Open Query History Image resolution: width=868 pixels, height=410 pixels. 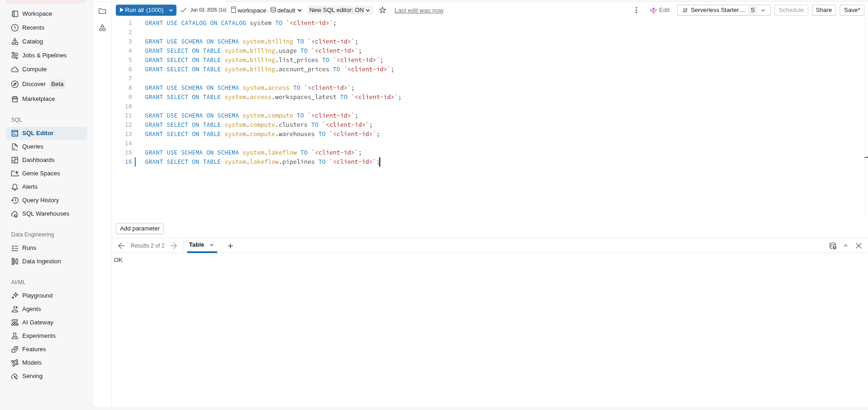coord(46,200)
